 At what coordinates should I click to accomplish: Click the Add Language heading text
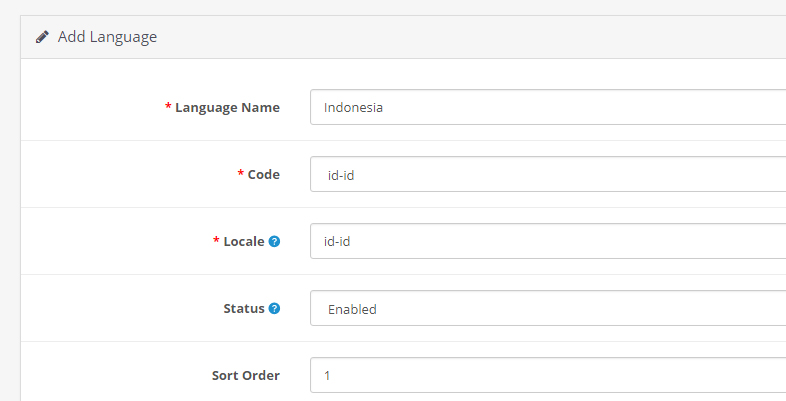pyautogui.click(x=107, y=37)
